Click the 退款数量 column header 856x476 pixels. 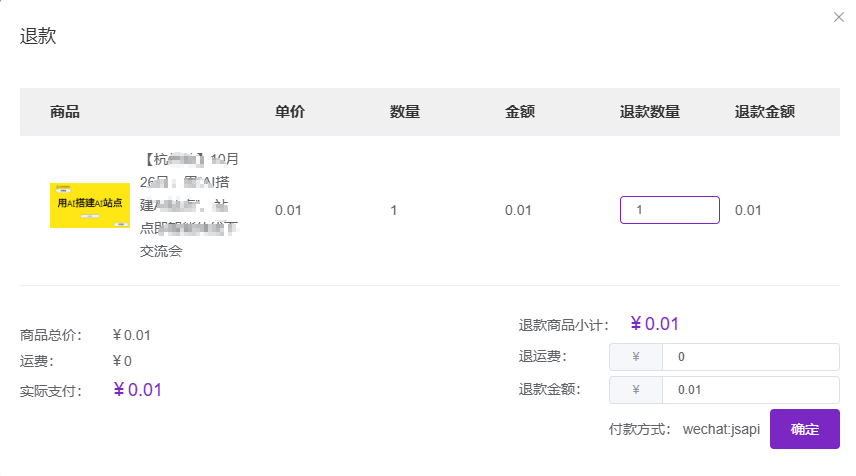click(x=650, y=112)
